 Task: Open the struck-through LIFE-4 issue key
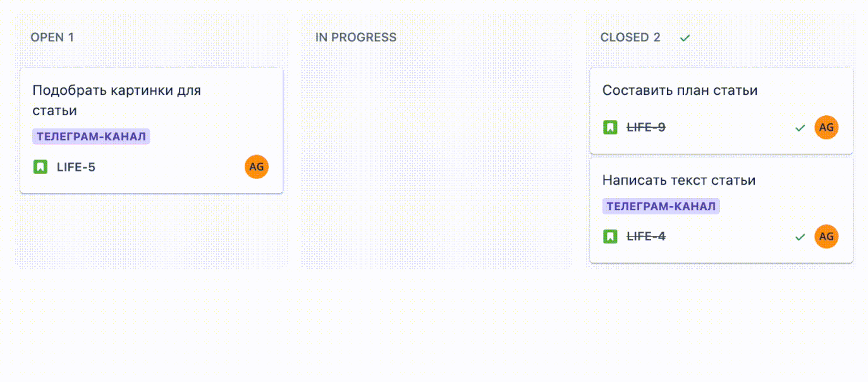(645, 237)
